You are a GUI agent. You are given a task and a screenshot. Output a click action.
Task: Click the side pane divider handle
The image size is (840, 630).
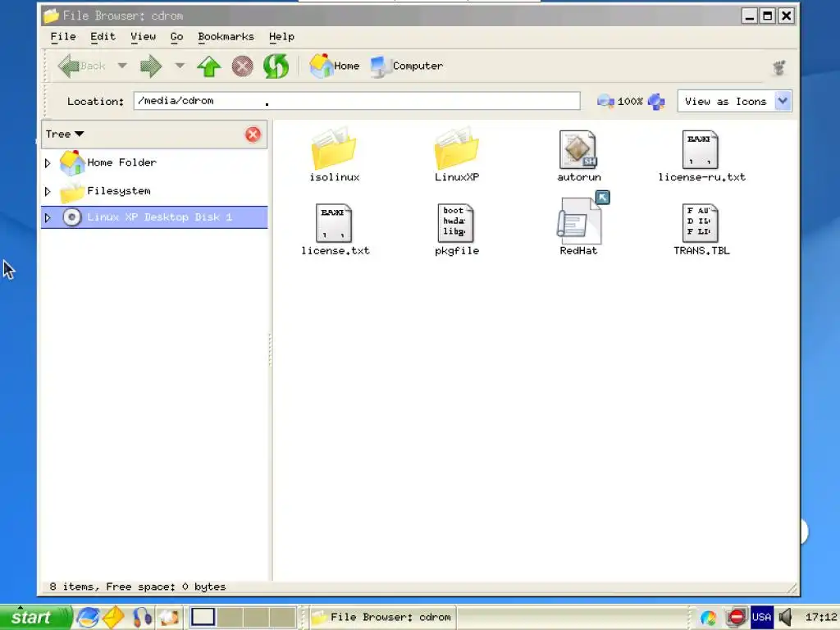[270, 349]
